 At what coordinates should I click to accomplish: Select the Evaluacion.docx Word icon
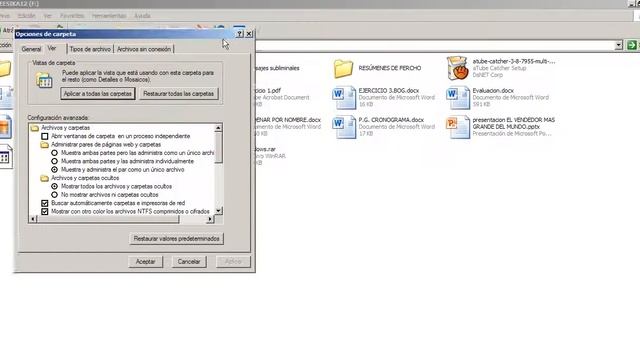458,98
